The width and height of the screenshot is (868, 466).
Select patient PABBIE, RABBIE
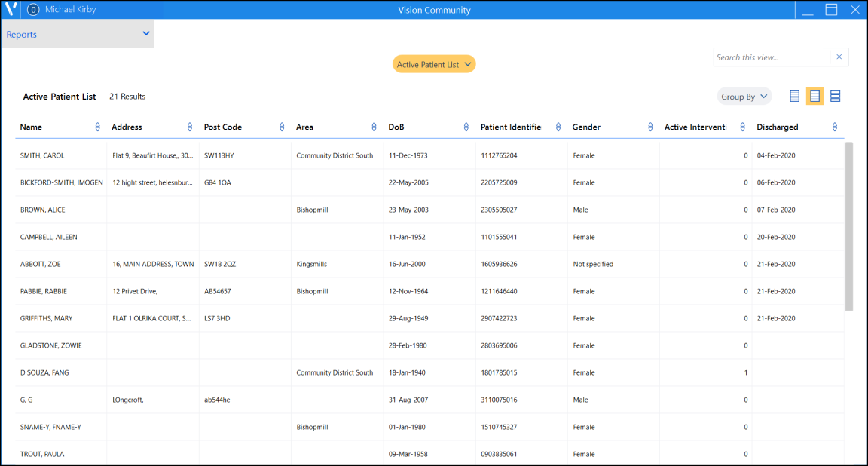click(43, 292)
